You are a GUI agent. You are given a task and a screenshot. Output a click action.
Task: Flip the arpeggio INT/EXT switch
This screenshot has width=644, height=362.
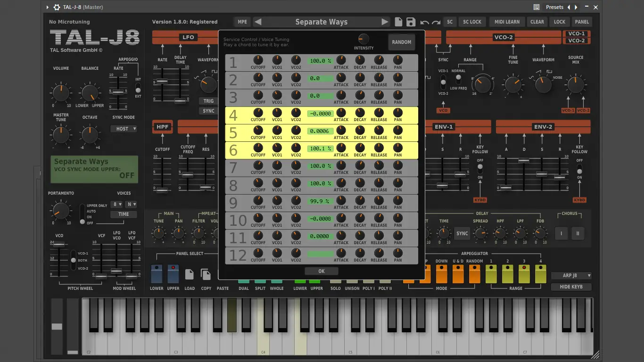click(x=138, y=88)
